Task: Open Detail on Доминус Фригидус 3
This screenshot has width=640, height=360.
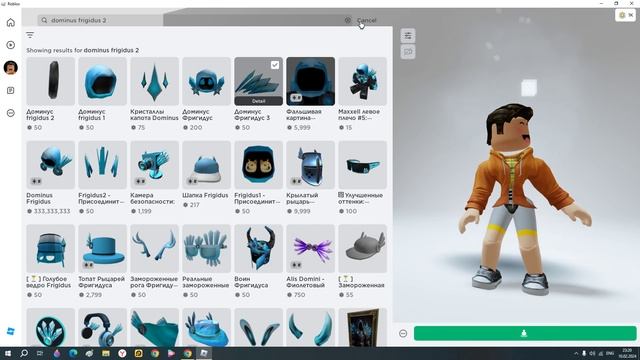Action: pyautogui.click(x=258, y=101)
